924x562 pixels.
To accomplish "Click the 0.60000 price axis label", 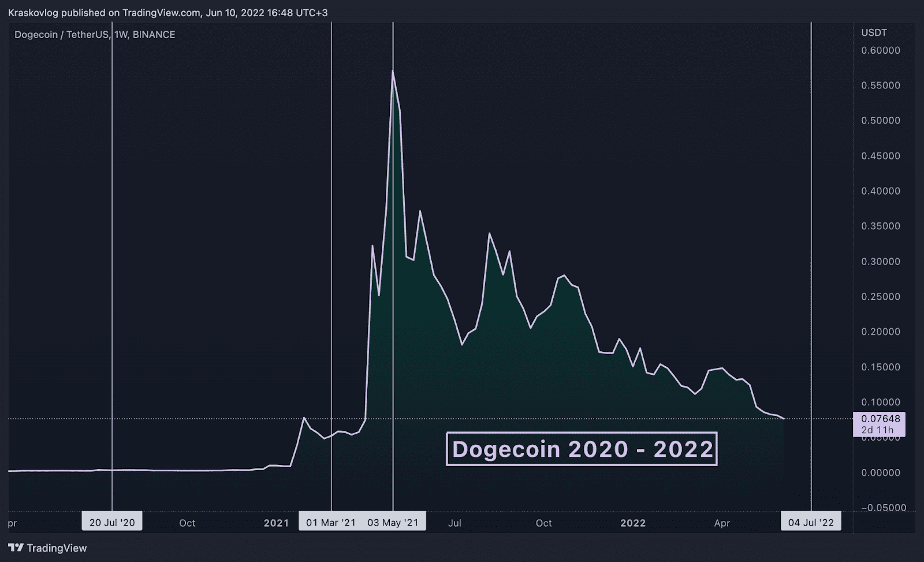I will tap(881, 50).
